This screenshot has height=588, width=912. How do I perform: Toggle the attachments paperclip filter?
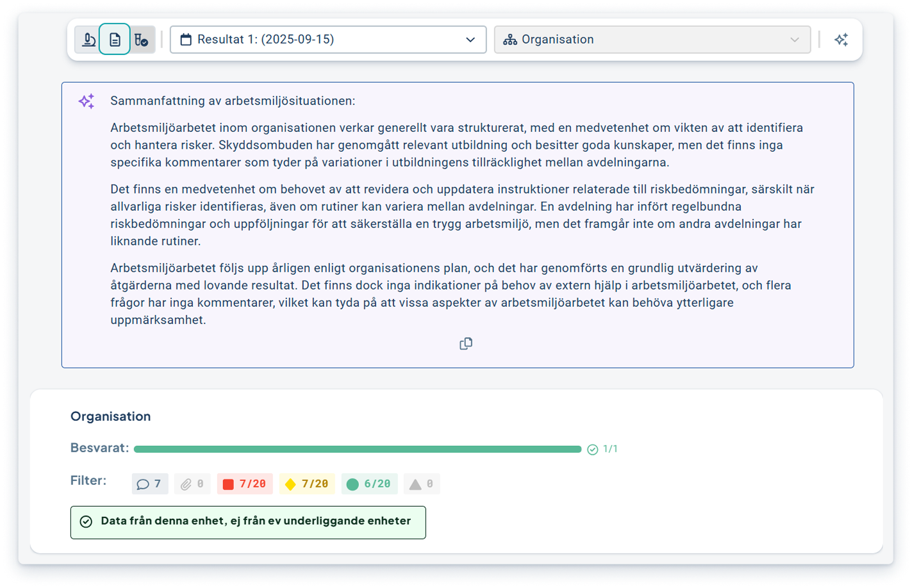click(192, 484)
